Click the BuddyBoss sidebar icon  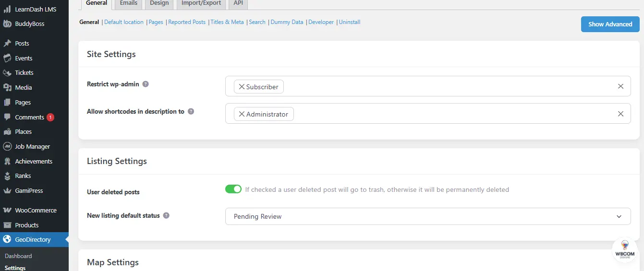pyautogui.click(x=7, y=24)
